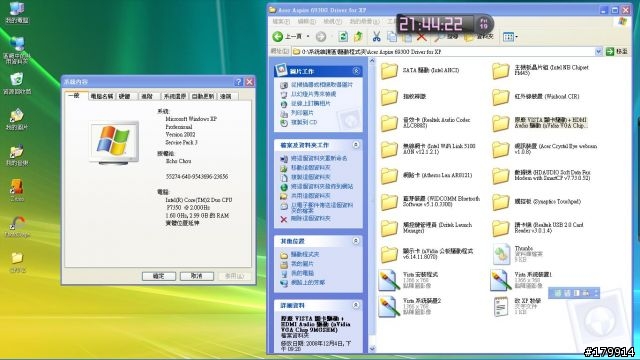Open the Realtek USB 2.0 Card Reader folder
The image size is (640, 360).
538,228
